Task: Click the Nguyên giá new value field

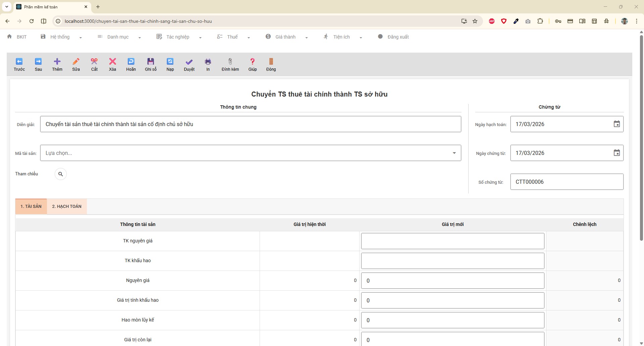Action: [452, 281]
